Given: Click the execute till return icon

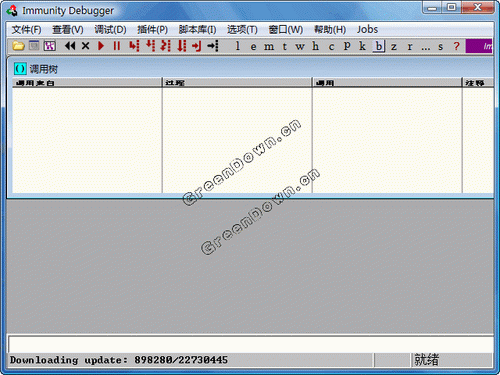Looking at the screenshot, I should 197,46.
